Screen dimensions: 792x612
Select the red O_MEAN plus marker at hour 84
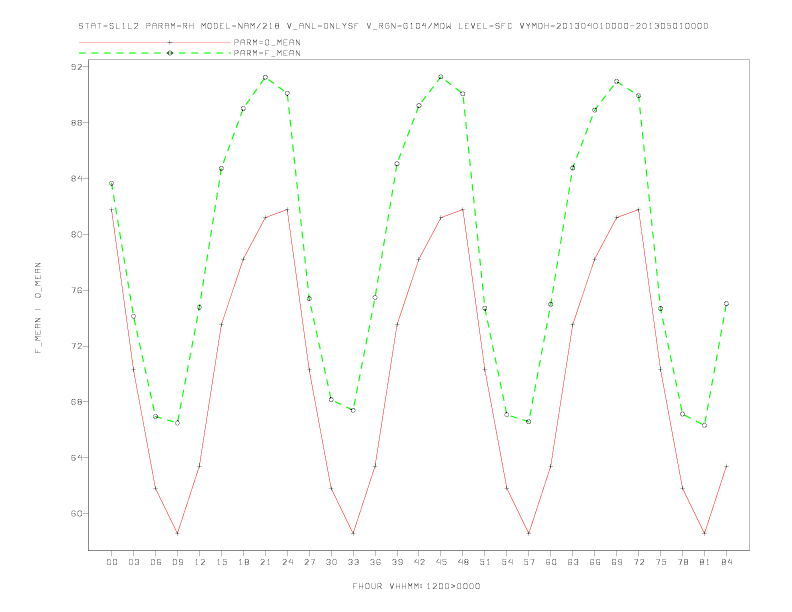pos(726,466)
